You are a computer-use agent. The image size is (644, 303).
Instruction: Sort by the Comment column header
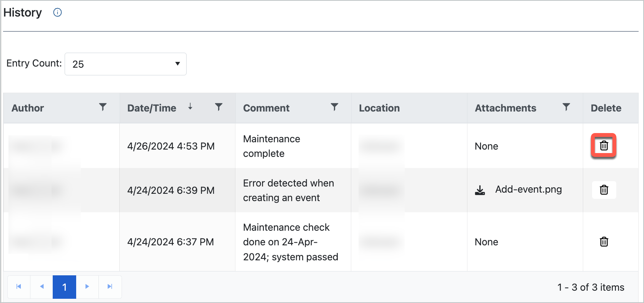(x=266, y=108)
